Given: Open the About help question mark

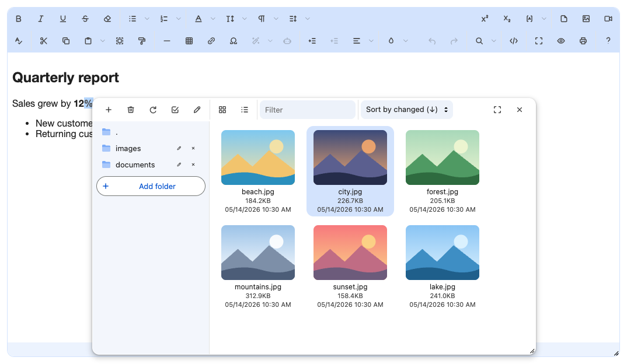Looking at the screenshot, I should pyautogui.click(x=608, y=41).
